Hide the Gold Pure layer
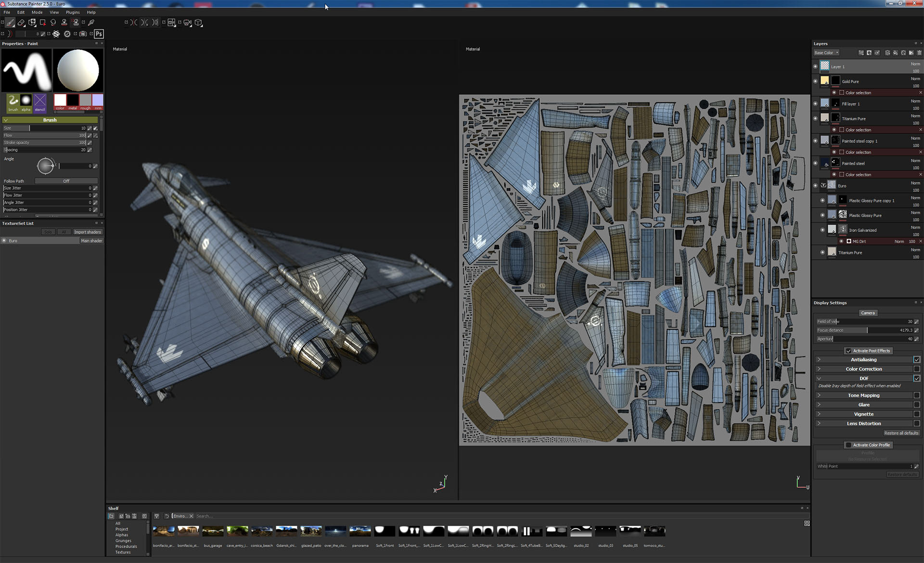Viewport: 924px width, 563px height. click(815, 81)
